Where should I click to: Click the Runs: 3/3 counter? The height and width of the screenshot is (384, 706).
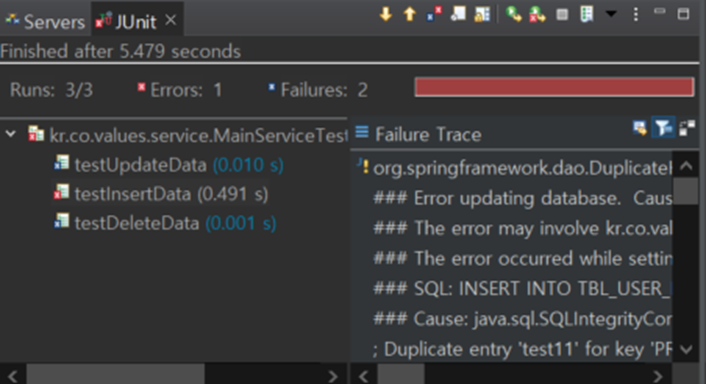(51, 90)
